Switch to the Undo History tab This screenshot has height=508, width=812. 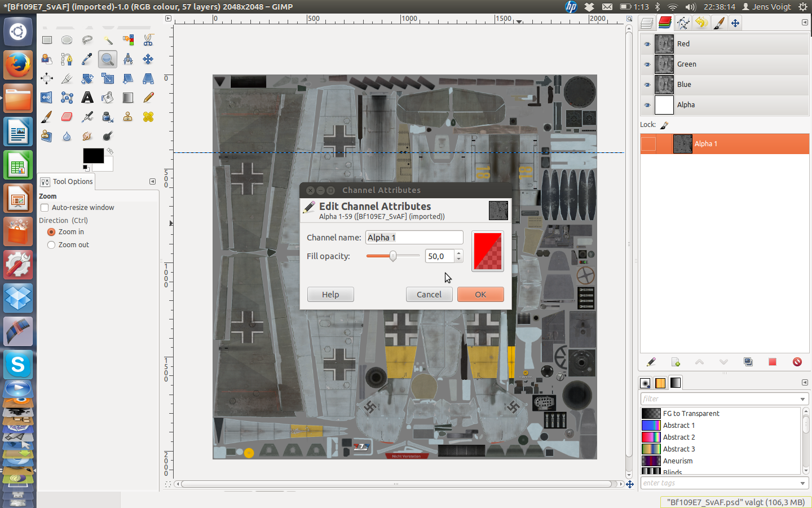[x=701, y=23]
